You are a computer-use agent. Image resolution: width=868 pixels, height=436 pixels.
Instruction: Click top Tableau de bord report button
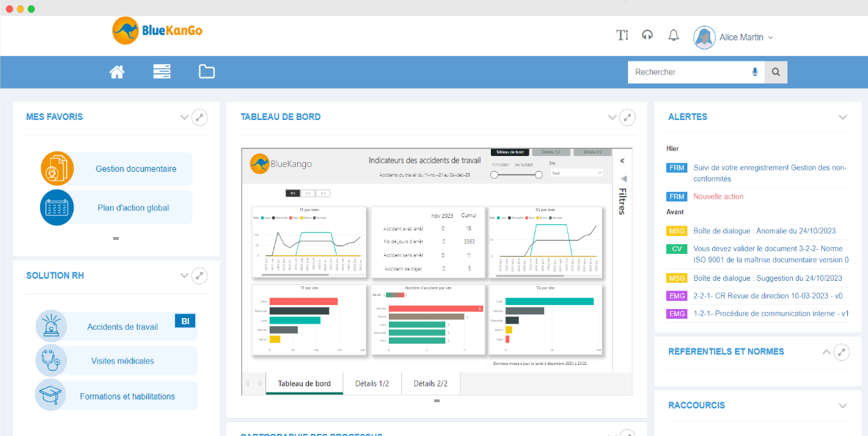point(509,152)
